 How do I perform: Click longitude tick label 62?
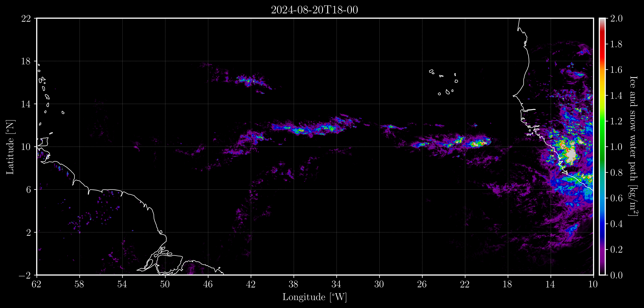[x=37, y=284]
